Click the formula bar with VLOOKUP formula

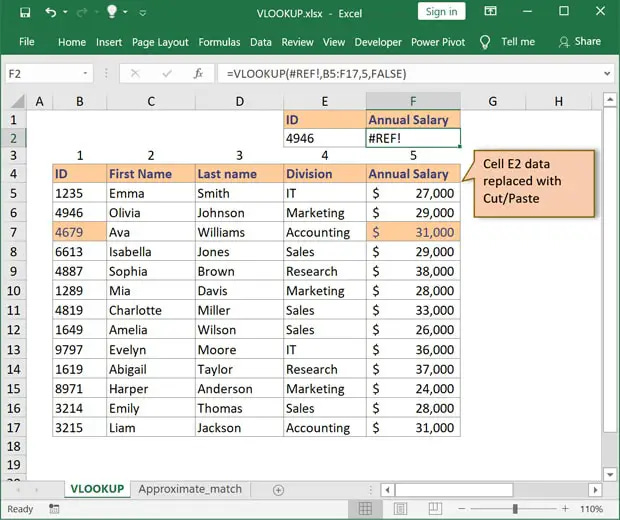click(x=409, y=74)
